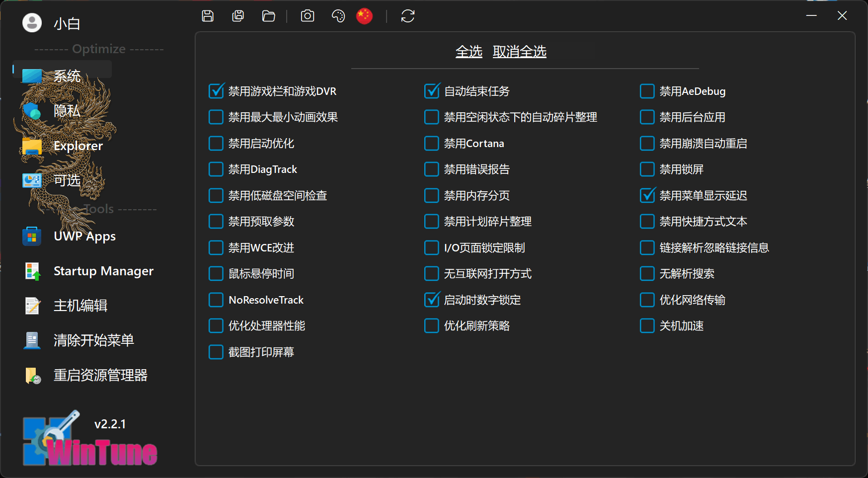The width and height of the screenshot is (868, 478).
Task: Enable NoResolveTrack checkbox
Action: point(216,300)
